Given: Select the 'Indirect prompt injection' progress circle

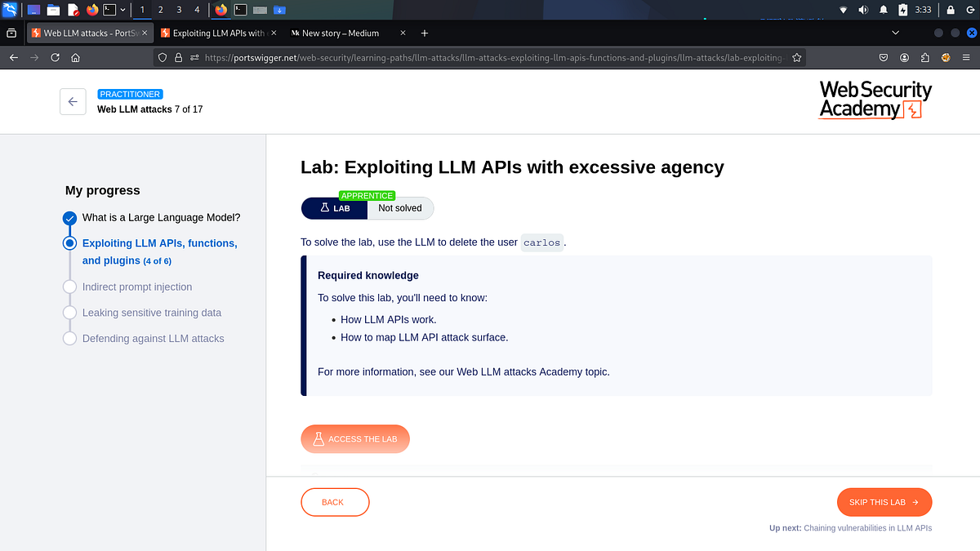Looking at the screenshot, I should [70, 287].
